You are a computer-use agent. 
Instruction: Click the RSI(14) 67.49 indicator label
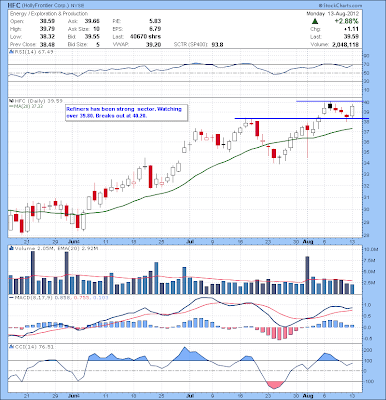(x=31, y=52)
